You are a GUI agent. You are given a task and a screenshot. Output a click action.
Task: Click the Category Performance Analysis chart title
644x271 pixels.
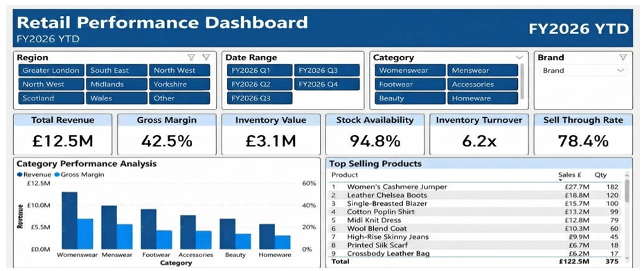click(x=87, y=164)
